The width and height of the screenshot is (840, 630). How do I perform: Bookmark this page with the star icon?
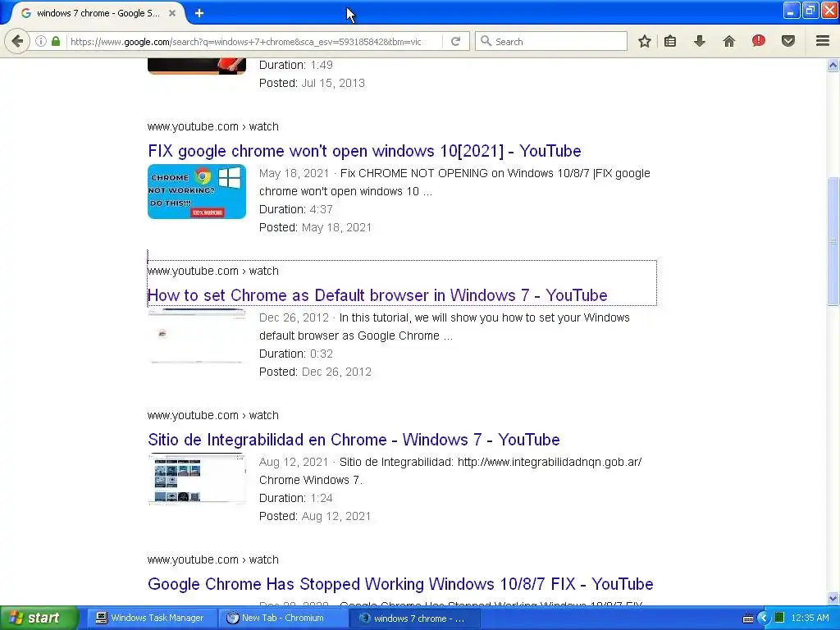[x=645, y=41]
